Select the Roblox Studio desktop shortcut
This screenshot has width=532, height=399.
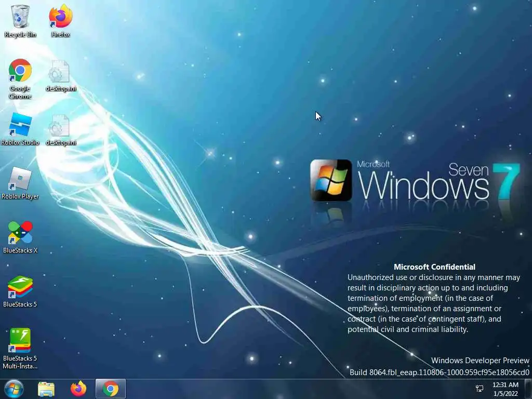(20, 129)
